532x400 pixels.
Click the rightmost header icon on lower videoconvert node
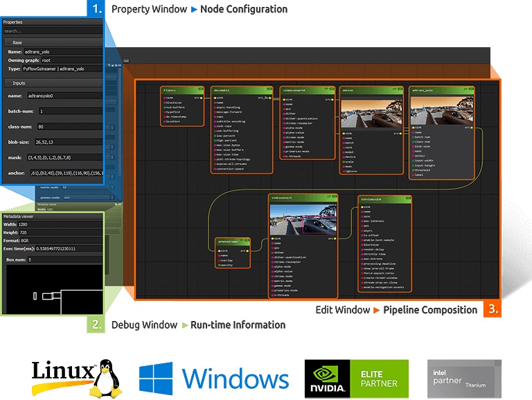point(334,197)
